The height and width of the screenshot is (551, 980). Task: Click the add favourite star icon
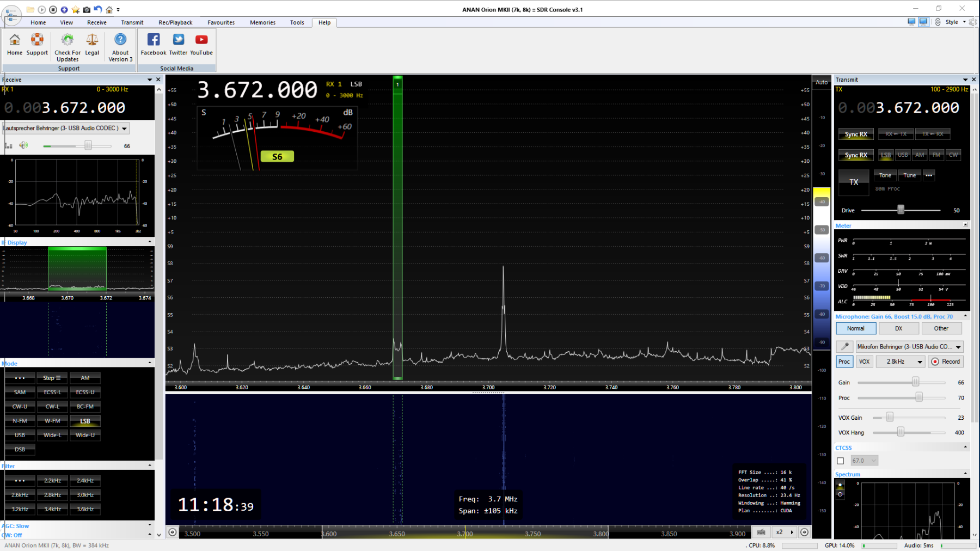76,9
